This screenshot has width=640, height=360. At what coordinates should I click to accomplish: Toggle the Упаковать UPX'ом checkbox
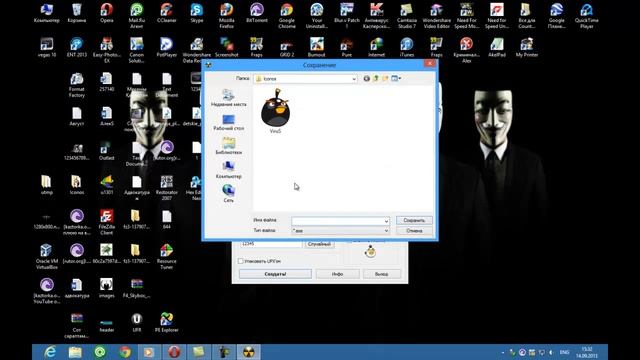[x=240, y=261]
